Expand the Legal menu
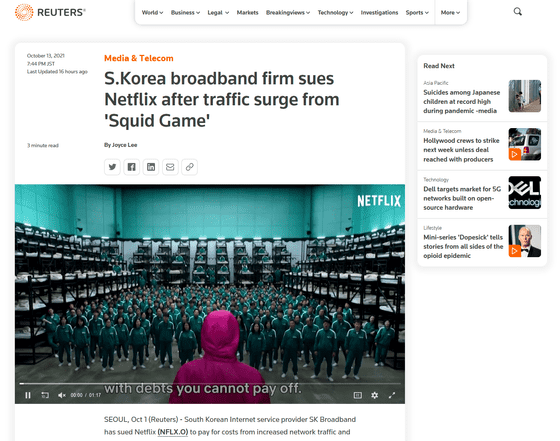This screenshot has width=560, height=441. 218,12
